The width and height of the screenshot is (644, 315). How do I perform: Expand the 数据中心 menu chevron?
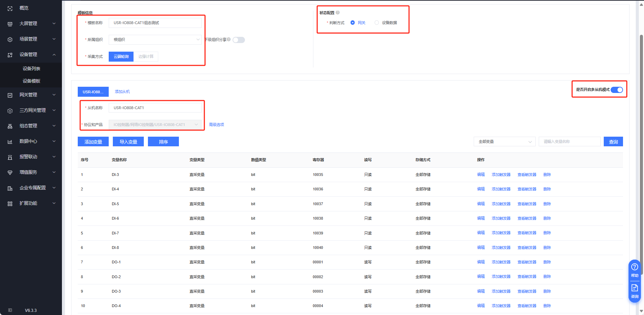54,141
